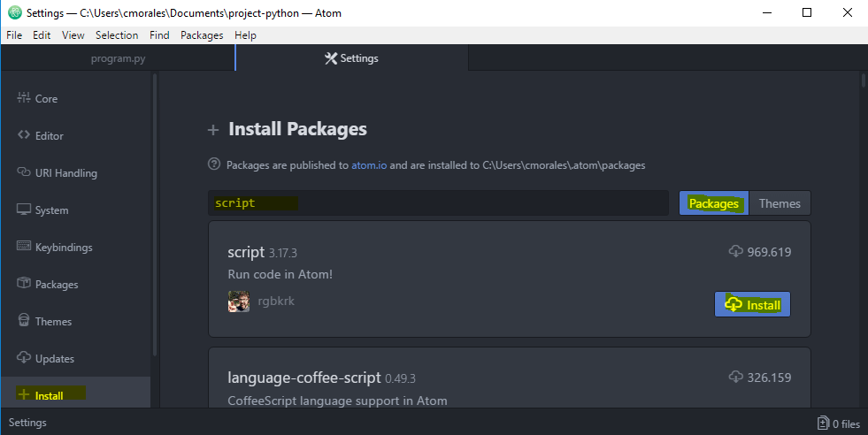Switch to the Settings tab

coord(352,58)
